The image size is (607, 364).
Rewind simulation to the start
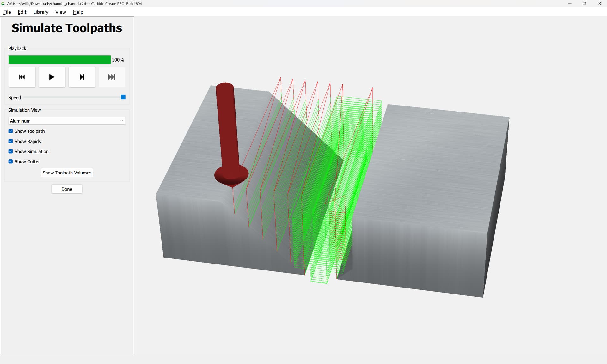tap(22, 77)
